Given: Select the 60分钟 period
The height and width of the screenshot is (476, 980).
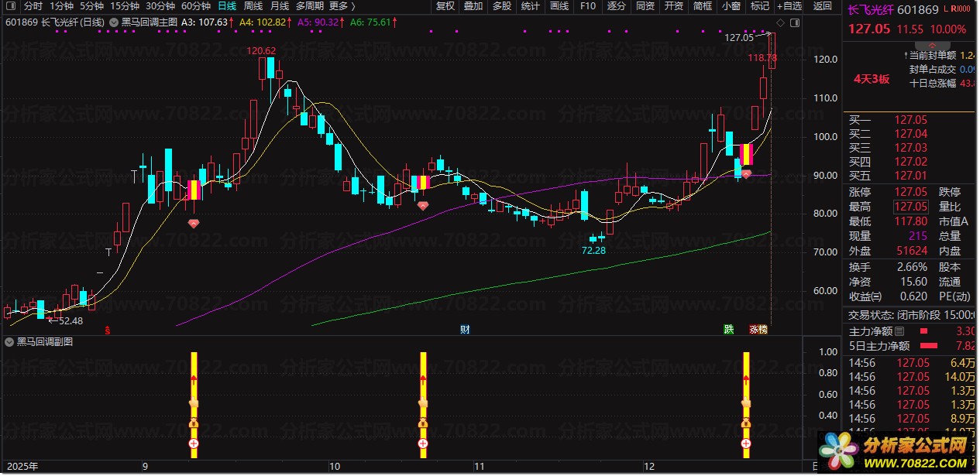Looking at the screenshot, I should [195, 6].
